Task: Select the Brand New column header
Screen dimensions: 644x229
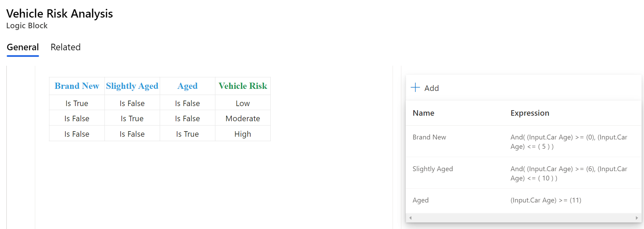Action: click(76, 86)
